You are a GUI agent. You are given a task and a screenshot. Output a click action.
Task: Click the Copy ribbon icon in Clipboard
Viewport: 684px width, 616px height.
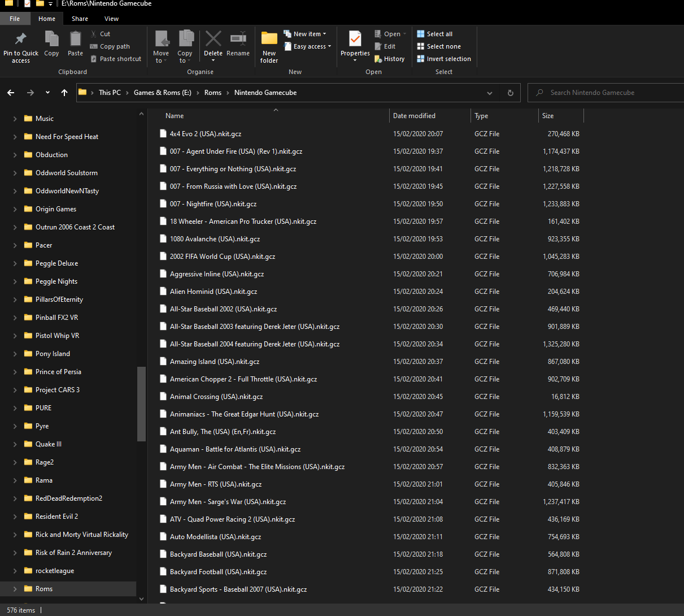(x=51, y=38)
